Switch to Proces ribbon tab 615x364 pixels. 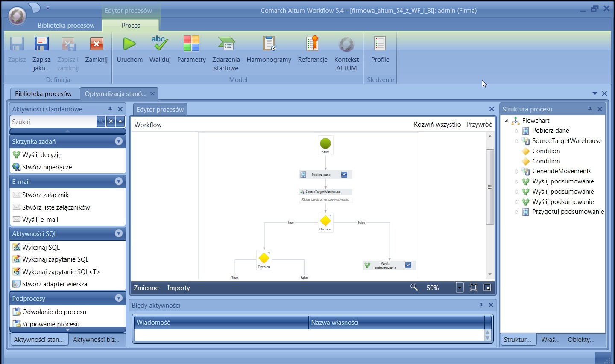click(131, 25)
